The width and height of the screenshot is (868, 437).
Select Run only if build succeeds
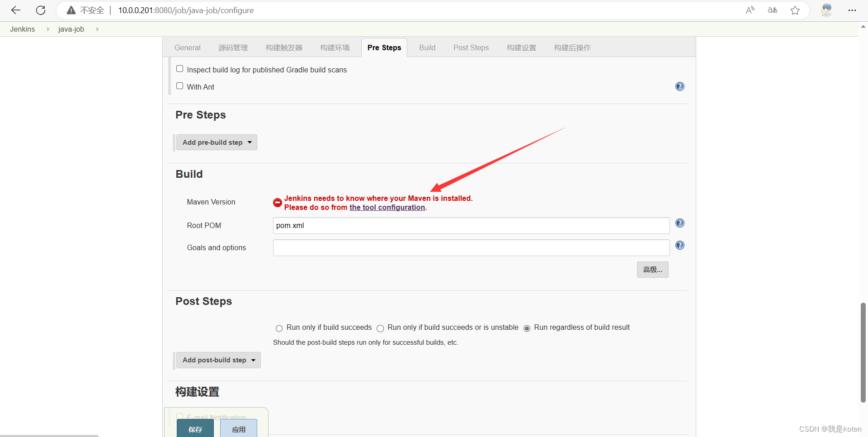click(x=279, y=328)
